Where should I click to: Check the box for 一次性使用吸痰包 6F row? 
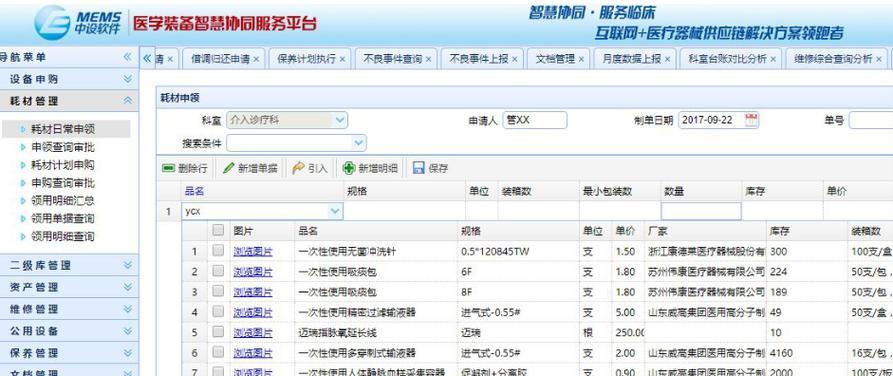pyautogui.click(x=218, y=271)
